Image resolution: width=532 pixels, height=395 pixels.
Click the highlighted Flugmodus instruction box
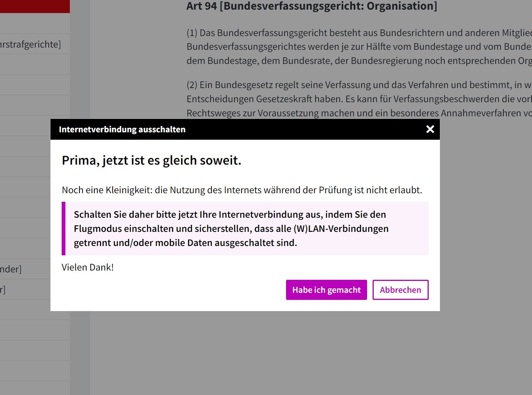[x=245, y=229]
